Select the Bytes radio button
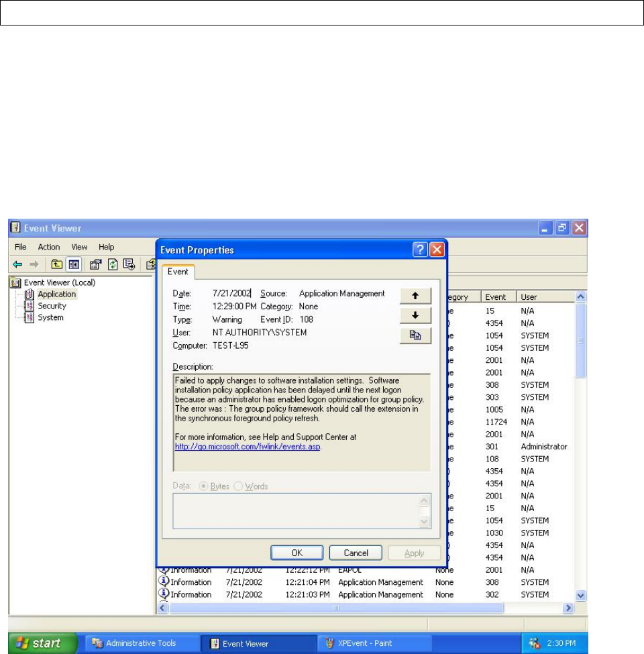The width and height of the screenshot is (644, 654). pos(203,486)
